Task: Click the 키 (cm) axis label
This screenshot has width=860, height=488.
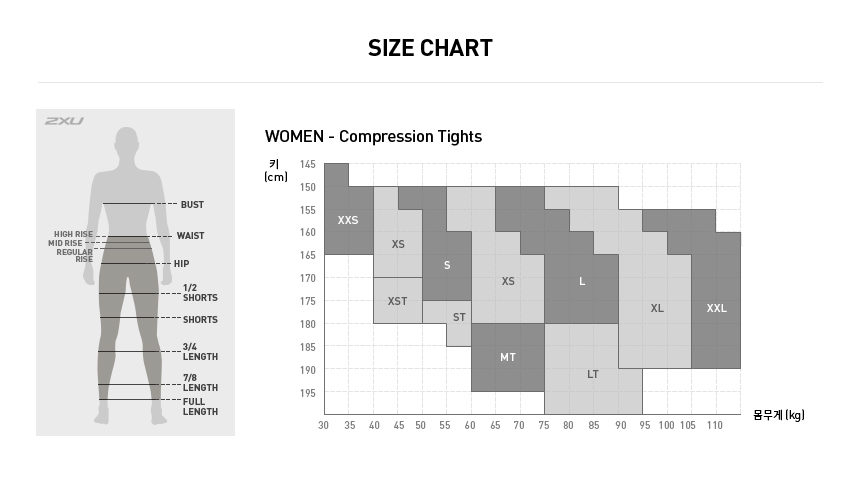Action: pos(275,170)
